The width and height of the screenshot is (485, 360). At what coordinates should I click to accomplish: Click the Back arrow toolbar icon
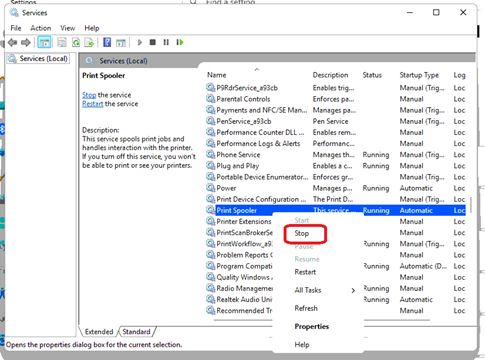tap(13, 42)
